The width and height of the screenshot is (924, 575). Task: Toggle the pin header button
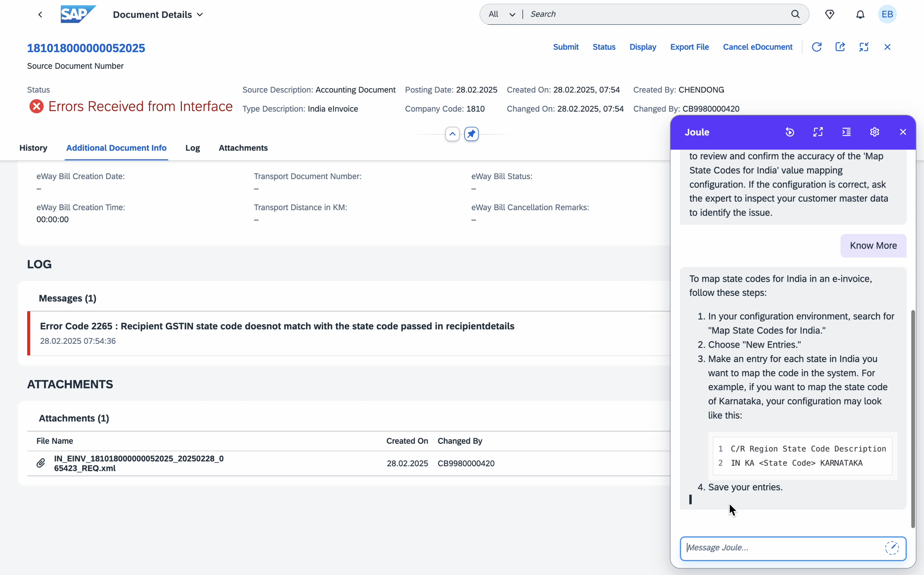(x=471, y=134)
